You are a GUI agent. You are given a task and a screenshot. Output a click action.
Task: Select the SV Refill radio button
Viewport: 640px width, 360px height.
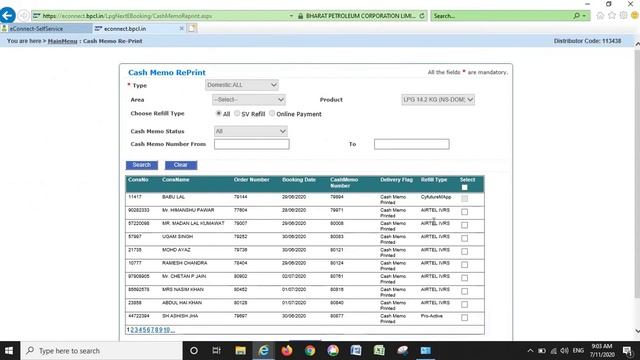[x=237, y=113]
